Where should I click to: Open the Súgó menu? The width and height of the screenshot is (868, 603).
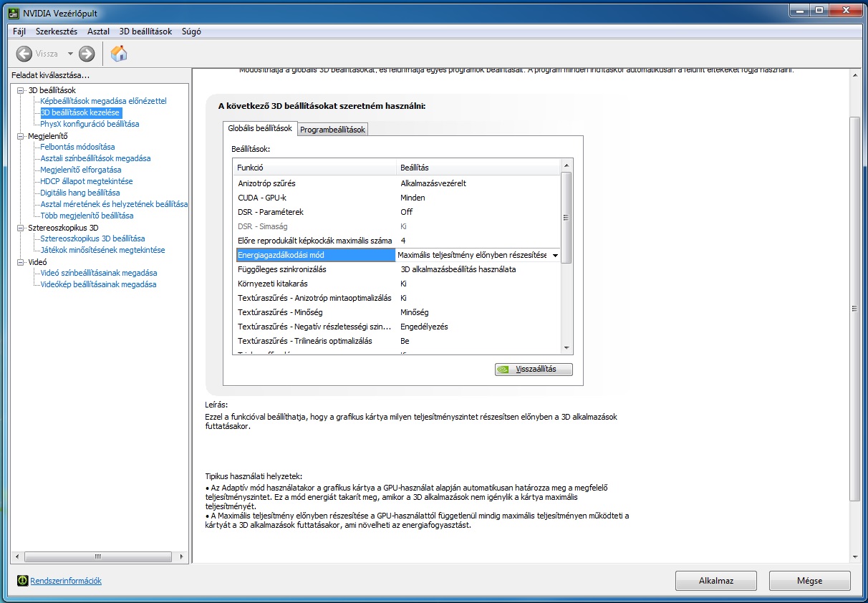coord(192,32)
